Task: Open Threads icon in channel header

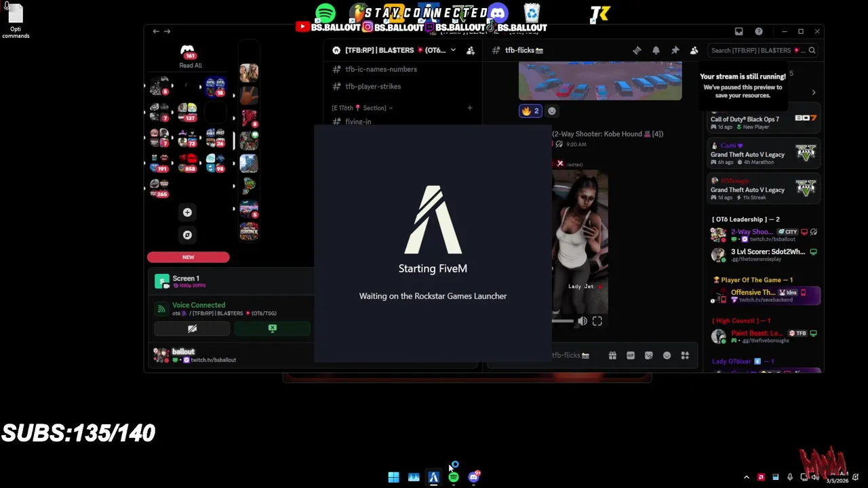Action: click(x=637, y=50)
